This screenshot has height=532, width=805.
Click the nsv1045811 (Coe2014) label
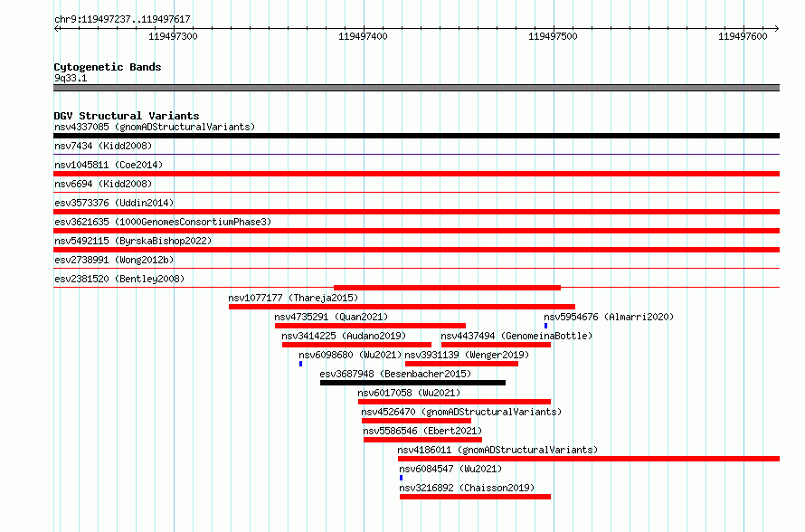point(109,165)
